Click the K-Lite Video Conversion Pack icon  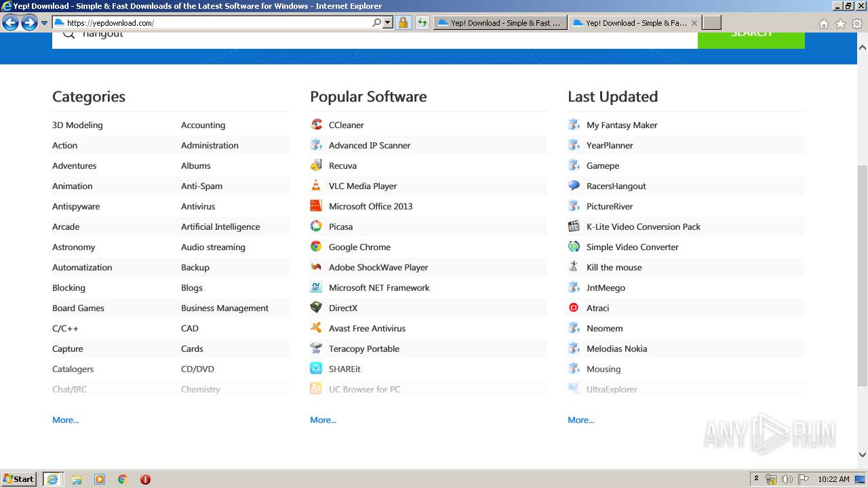point(574,226)
